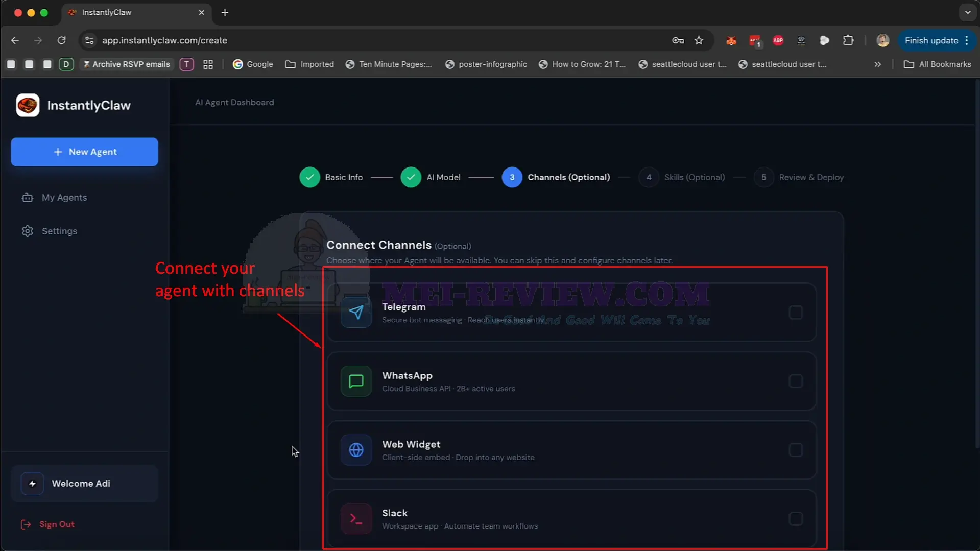The height and width of the screenshot is (551, 980).
Task: Go to the AI Model step
Action: 431,177
